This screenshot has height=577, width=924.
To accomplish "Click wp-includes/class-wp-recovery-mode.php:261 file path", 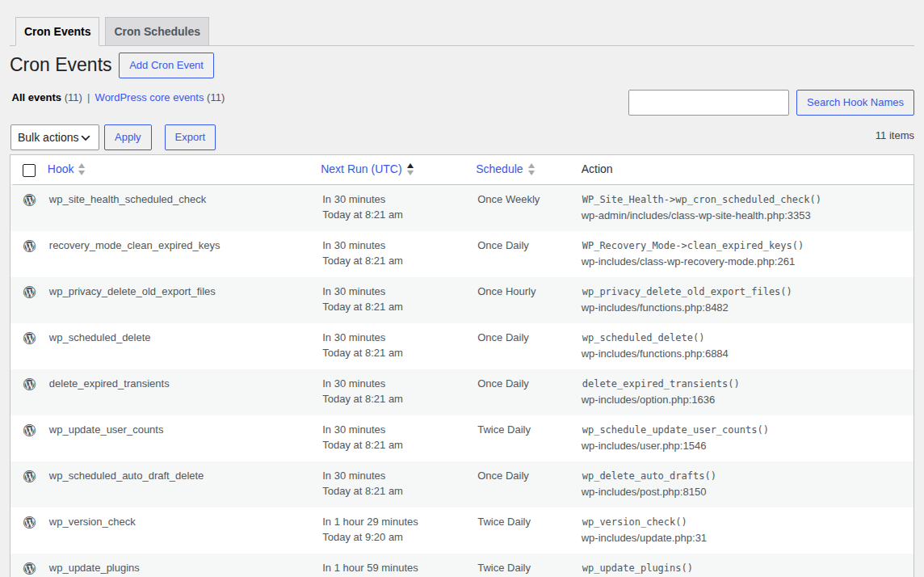I will click(x=687, y=261).
